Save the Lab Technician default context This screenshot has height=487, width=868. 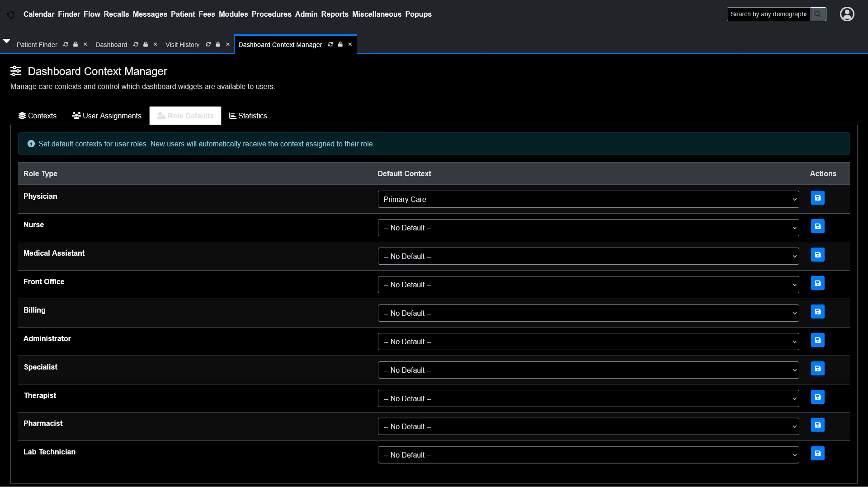pyautogui.click(x=817, y=454)
